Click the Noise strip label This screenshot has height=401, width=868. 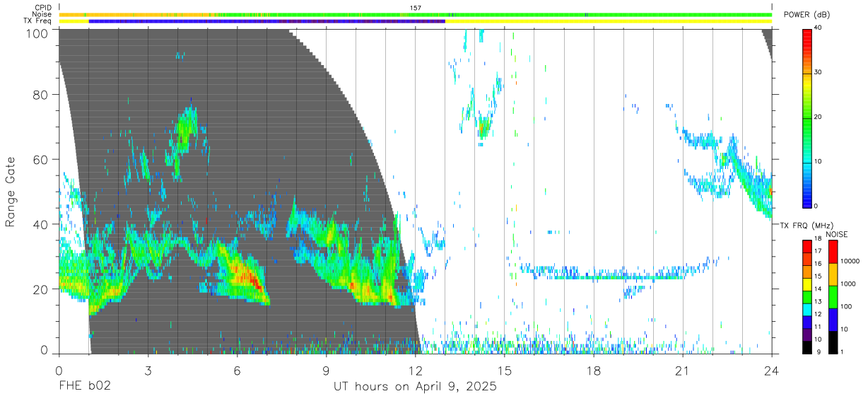(42, 14)
